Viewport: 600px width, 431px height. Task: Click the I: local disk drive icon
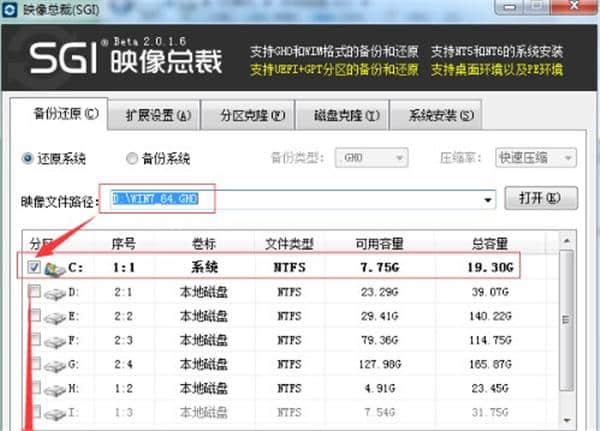[54, 411]
